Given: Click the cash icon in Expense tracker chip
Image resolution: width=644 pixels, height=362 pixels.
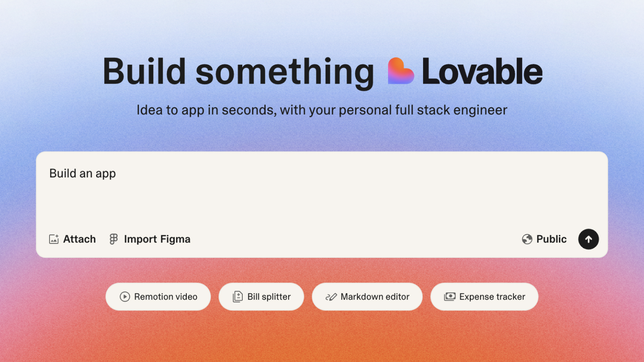Looking at the screenshot, I should pos(450,296).
